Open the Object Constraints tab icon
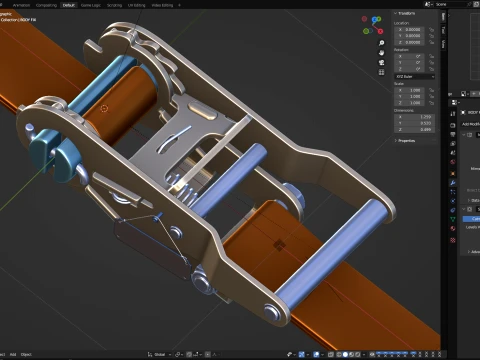Image resolution: width=480 pixels, height=360 pixels. click(x=453, y=210)
